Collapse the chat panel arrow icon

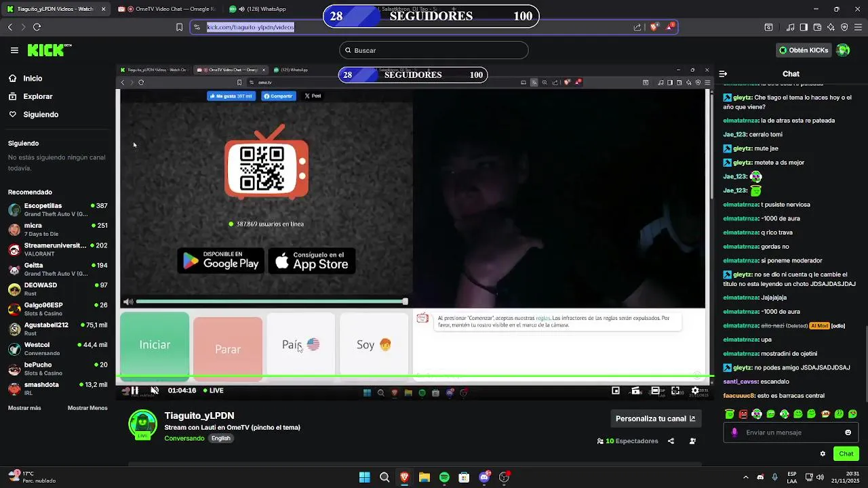pos(723,74)
